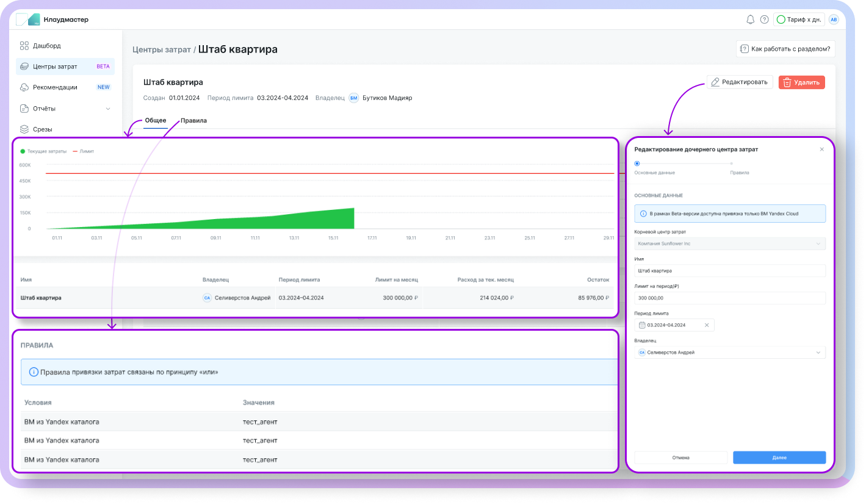Switch to the Правила tab
The width and height of the screenshot is (866, 504).
click(x=193, y=121)
